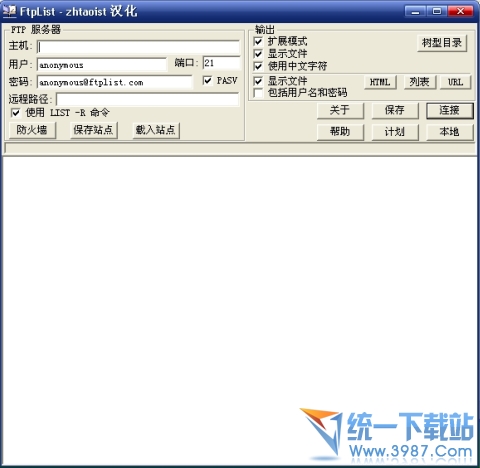The image size is (480, 468).
Task: Click the FtpList title bar app icon
Action: tap(9, 11)
